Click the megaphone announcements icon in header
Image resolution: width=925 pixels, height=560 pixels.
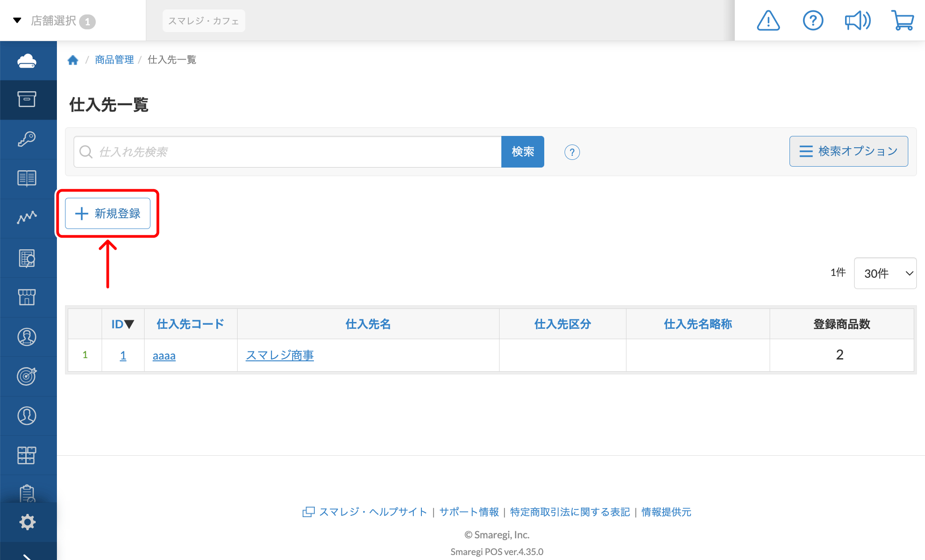tap(857, 20)
